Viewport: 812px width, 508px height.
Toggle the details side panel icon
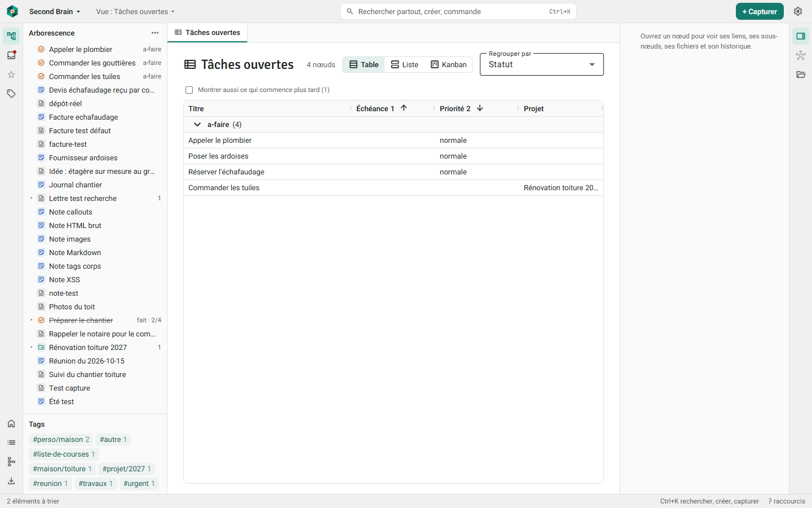point(801,36)
